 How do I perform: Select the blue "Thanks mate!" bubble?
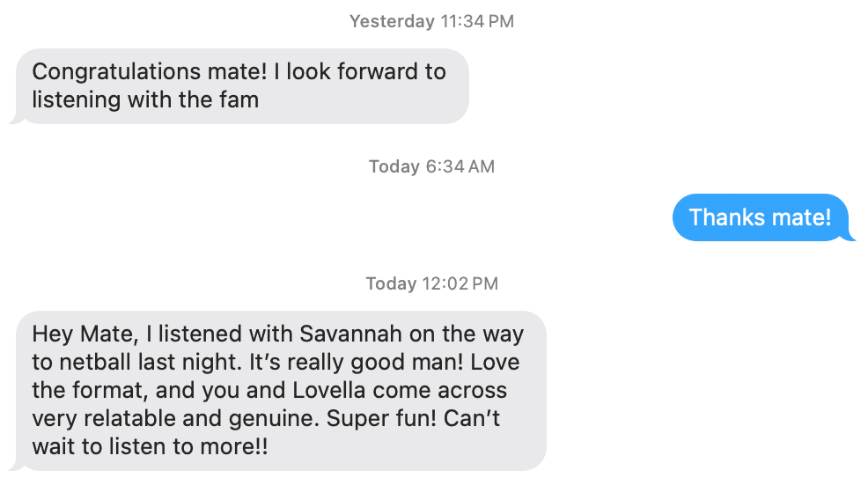[760, 217]
